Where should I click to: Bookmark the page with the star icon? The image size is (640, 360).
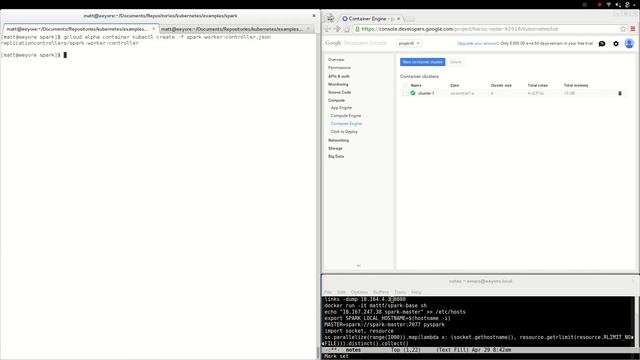point(623,29)
